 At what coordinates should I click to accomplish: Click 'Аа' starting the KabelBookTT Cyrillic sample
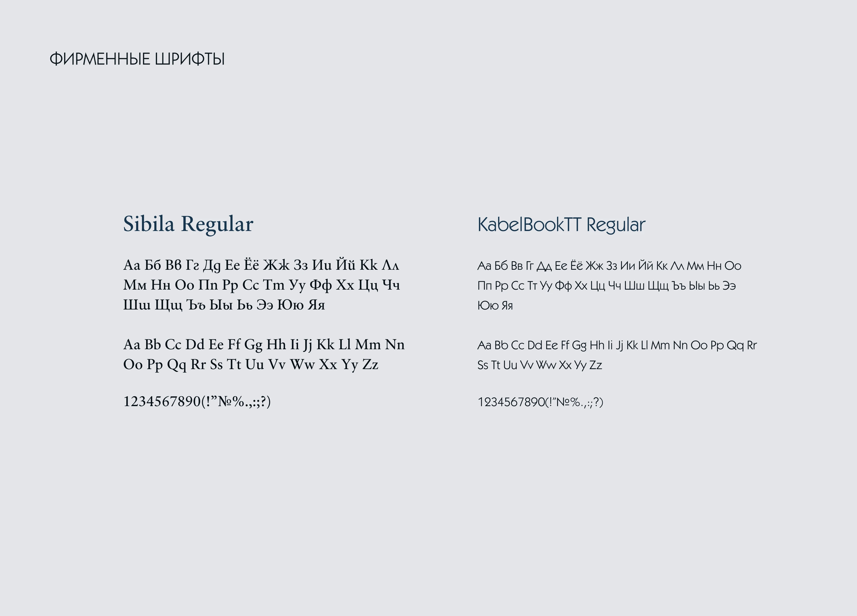(484, 266)
